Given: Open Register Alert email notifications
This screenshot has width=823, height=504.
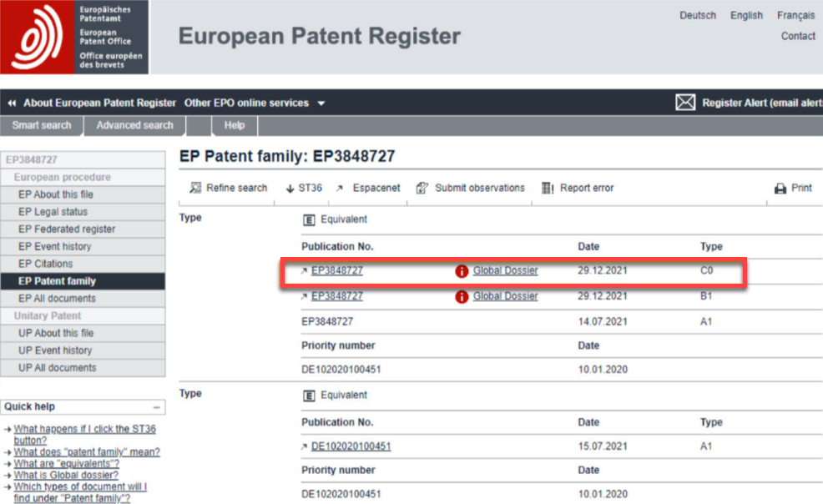Looking at the screenshot, I should point(747,102).
